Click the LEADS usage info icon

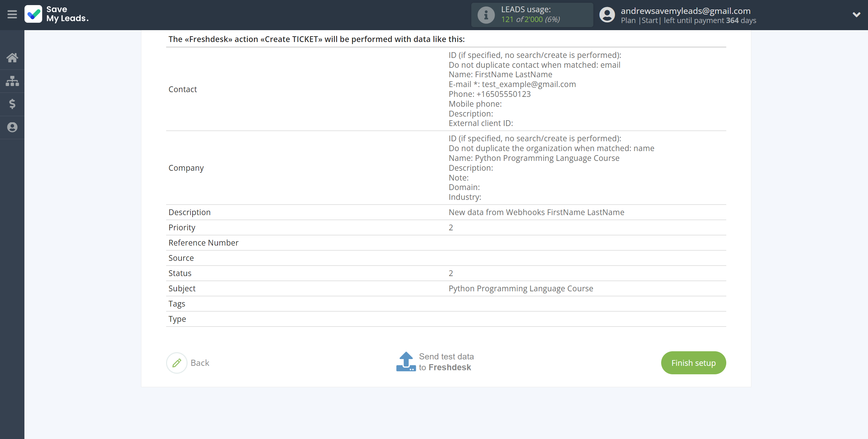pos(486,15)
